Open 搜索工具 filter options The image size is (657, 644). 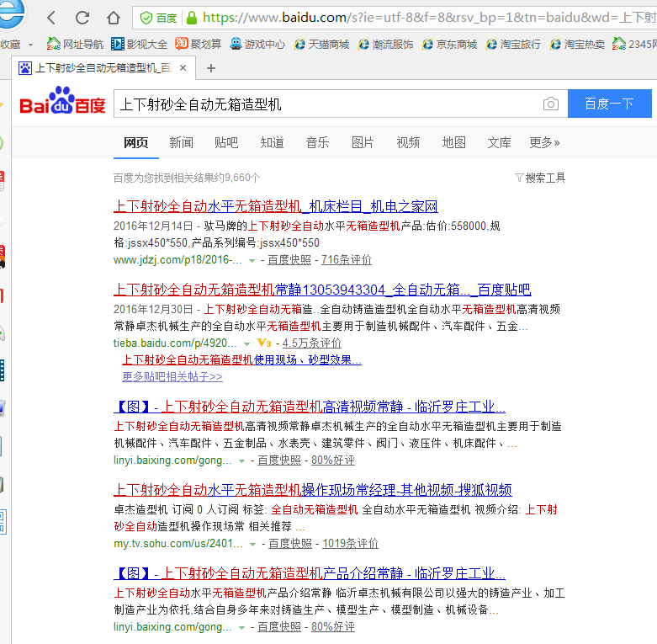pyautogui.click(x=540, y=178)
